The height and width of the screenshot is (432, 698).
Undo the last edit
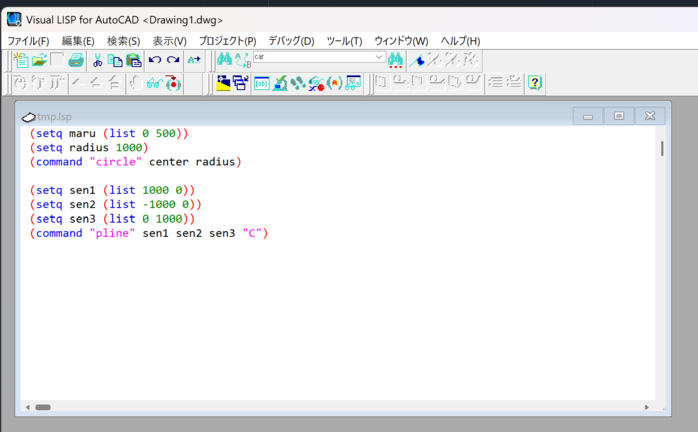(x=155, y=61)
